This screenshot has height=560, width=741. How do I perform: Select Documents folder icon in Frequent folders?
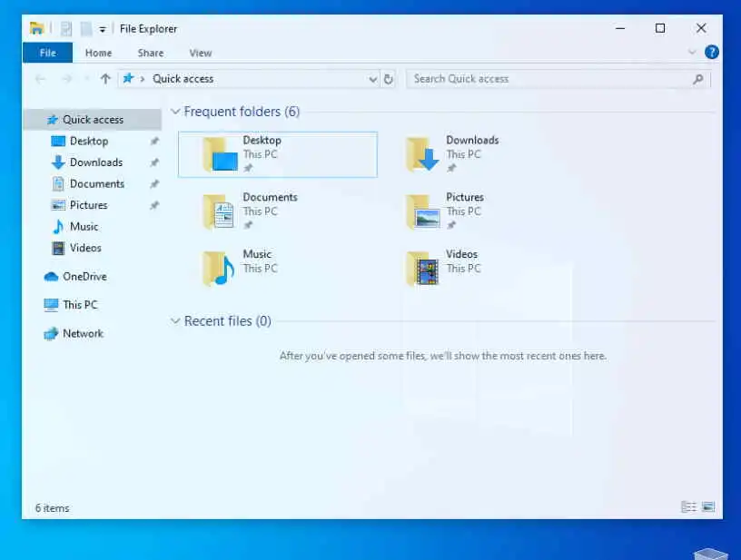219,212
